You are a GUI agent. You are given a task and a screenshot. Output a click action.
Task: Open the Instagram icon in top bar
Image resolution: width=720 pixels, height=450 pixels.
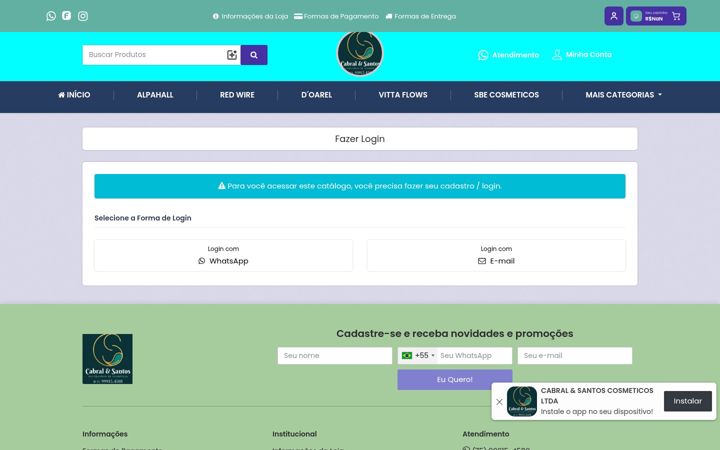point(83,16)
